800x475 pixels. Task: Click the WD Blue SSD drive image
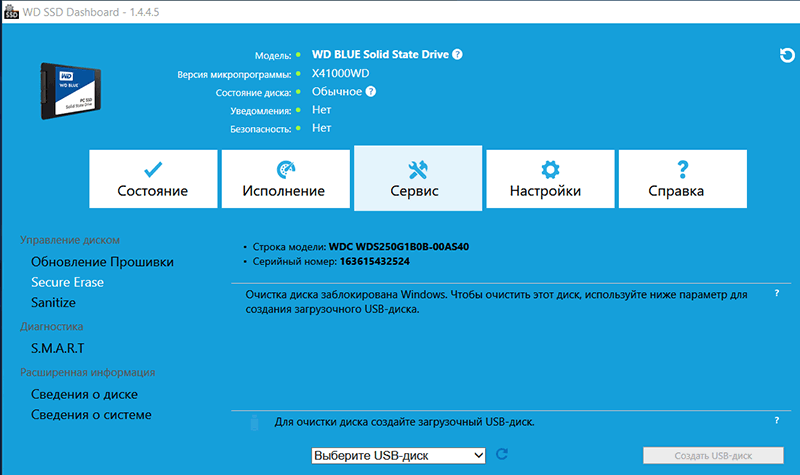click(x=71, y=90)
